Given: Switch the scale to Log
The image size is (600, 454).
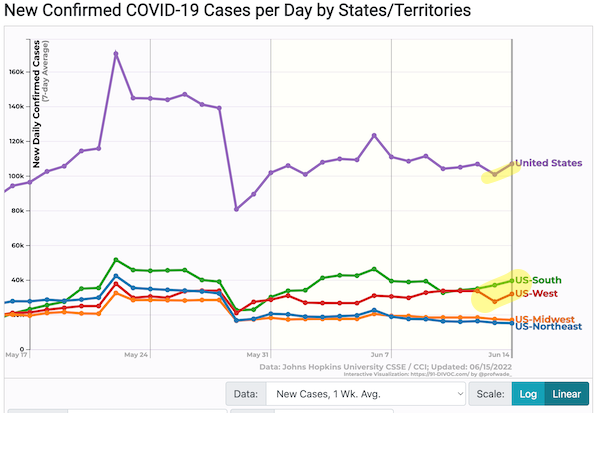Looking at the screenshot, I should click(x=528, y=393).
